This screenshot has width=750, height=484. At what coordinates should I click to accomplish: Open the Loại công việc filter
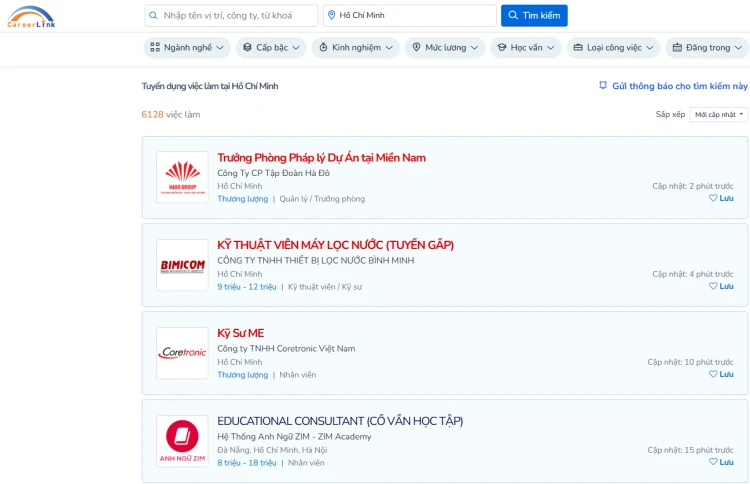point(613,48)
